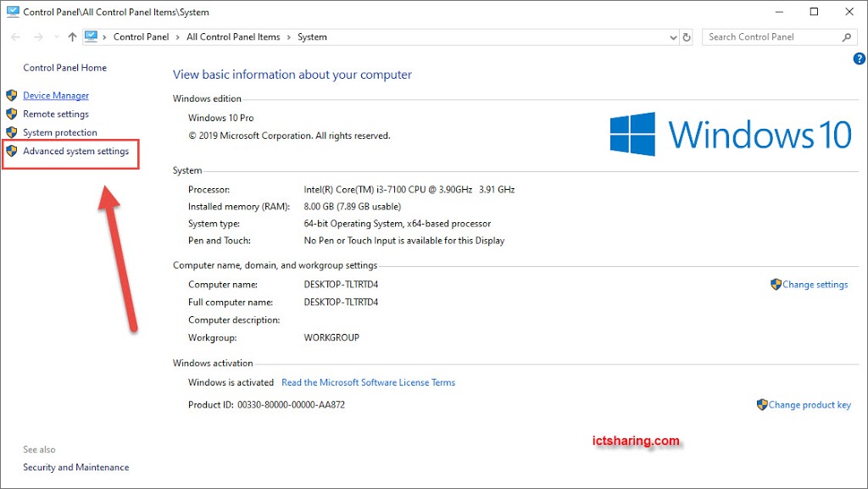868x489 pixels.
Task: Click the processor value Intel(R) Core(TM) i3-7100
Action: click(x=409, y=190)
